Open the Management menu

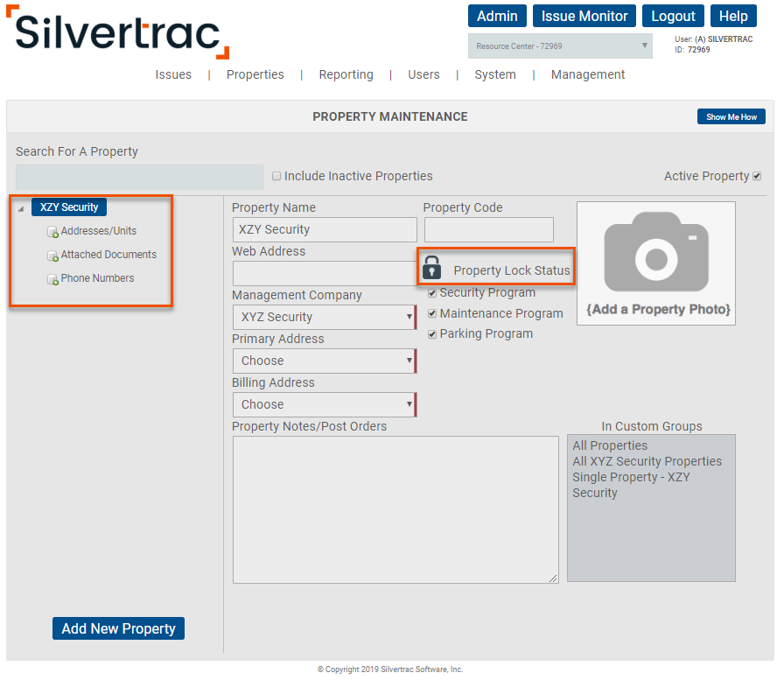pos(588,74)
